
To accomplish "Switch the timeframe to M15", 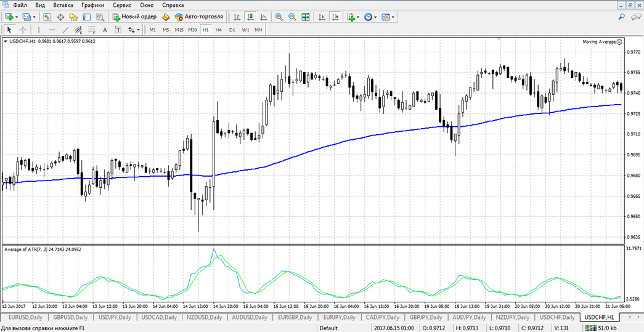I will pyautogui.click(x=179, y=30).
